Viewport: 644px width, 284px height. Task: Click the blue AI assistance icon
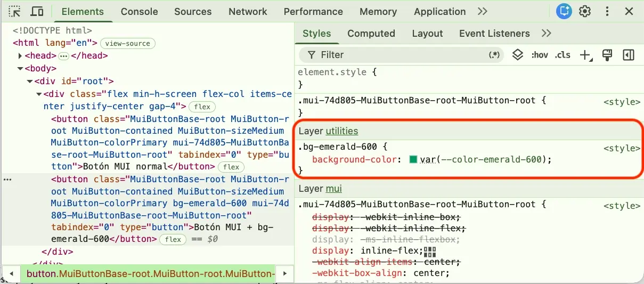564,11
